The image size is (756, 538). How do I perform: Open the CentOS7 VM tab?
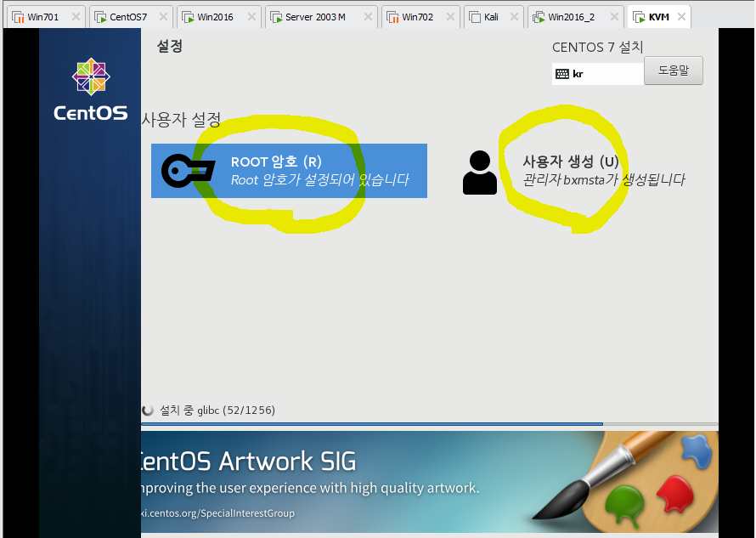[x=131, y=17]
